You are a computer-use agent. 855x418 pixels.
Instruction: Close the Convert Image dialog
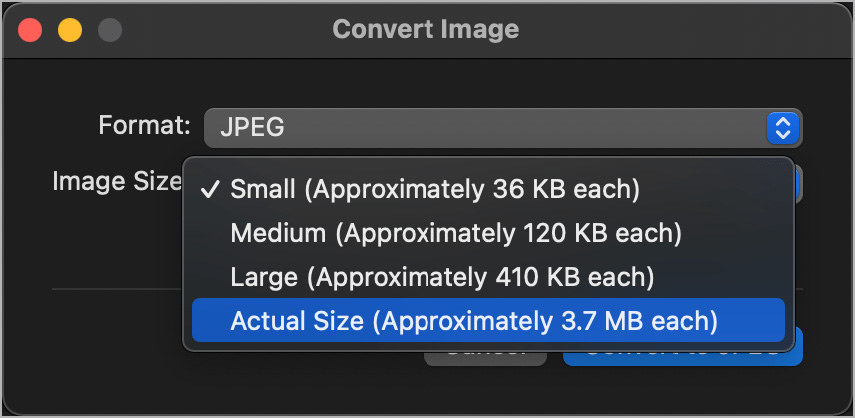[x=30, y=30]
